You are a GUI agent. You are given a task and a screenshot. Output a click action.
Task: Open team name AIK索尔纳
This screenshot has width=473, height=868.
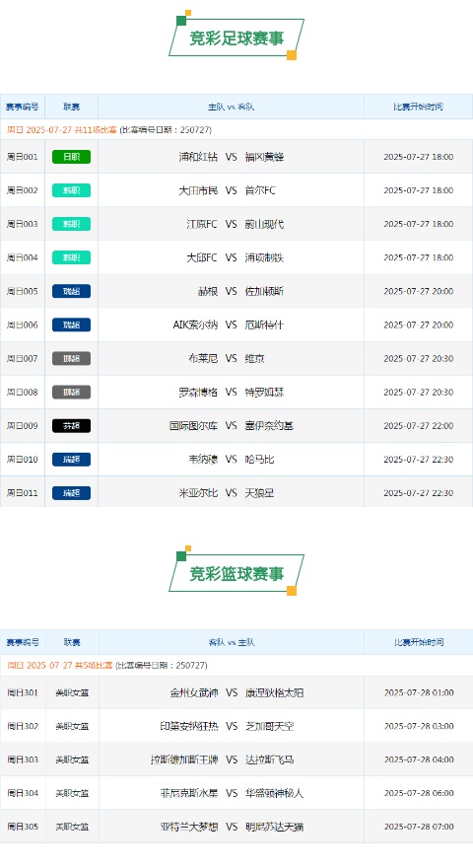[195, 325]
